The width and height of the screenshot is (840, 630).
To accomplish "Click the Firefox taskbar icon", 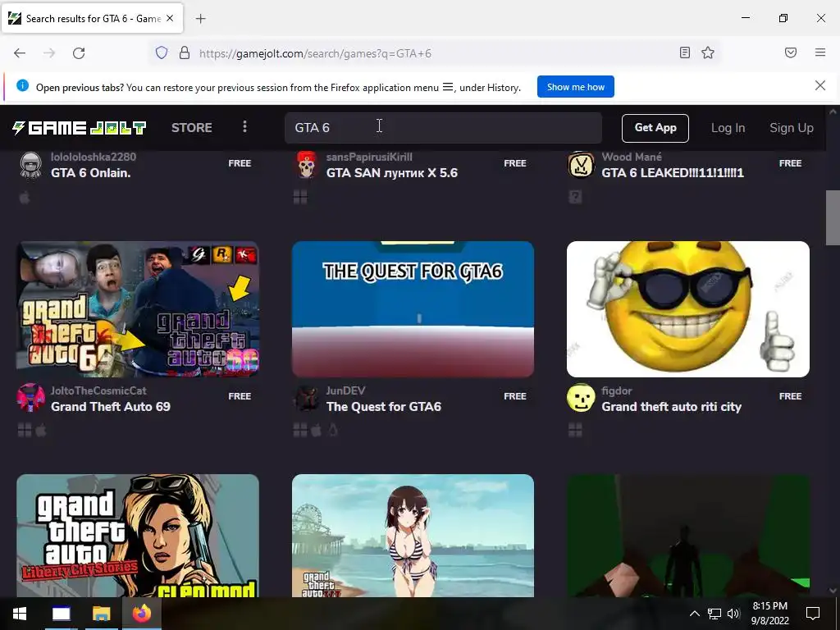I will (x=142, y=614).
